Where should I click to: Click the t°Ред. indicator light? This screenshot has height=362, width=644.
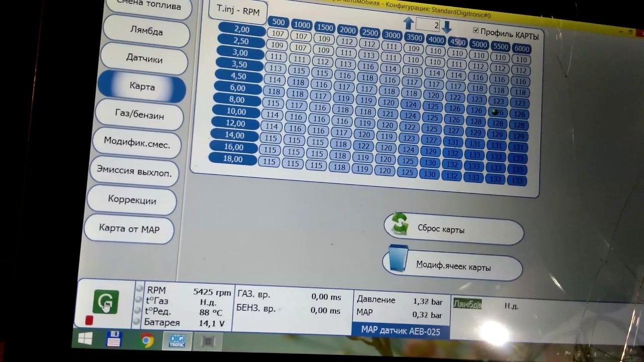(x=138, y=310)
